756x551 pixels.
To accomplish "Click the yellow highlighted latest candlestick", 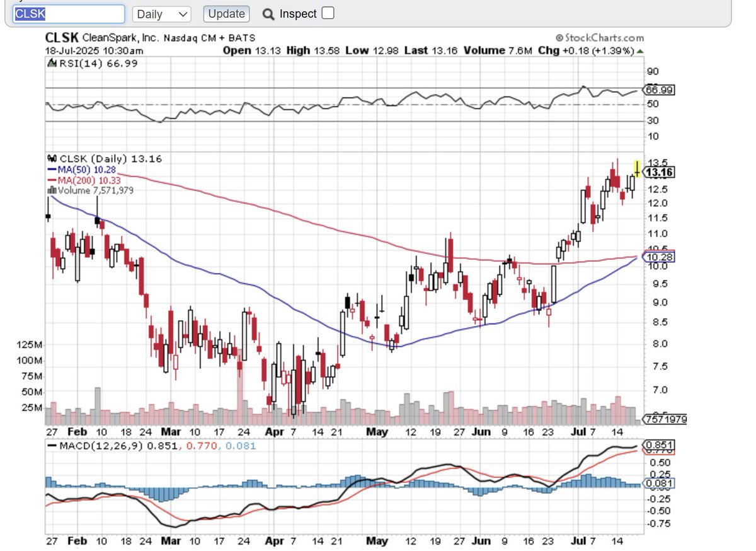I will 638,168.
